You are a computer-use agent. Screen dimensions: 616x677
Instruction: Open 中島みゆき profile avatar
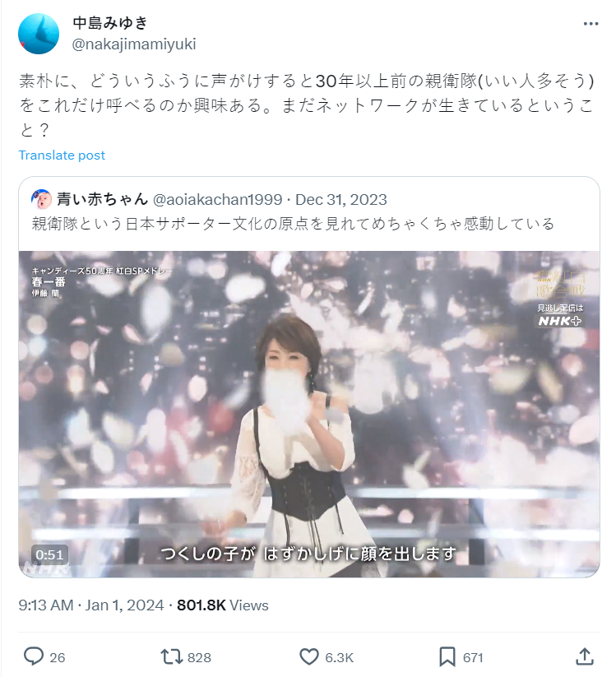click(x=39, y=34)
